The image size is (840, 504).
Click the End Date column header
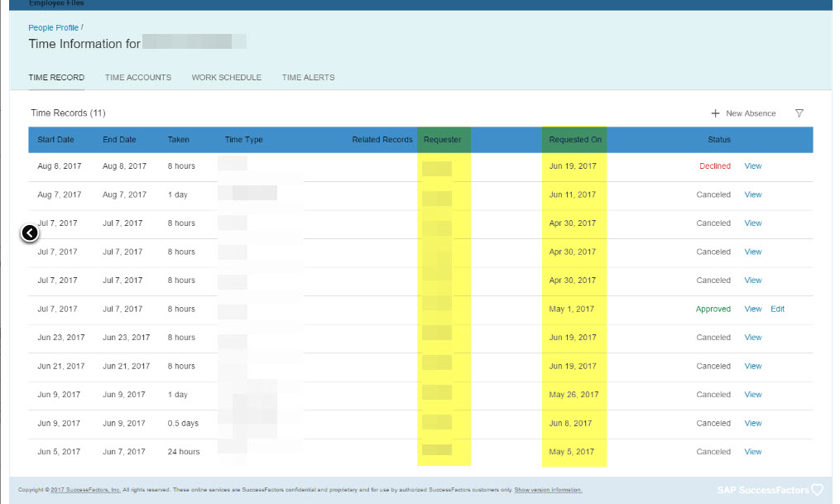coord(119,140)
